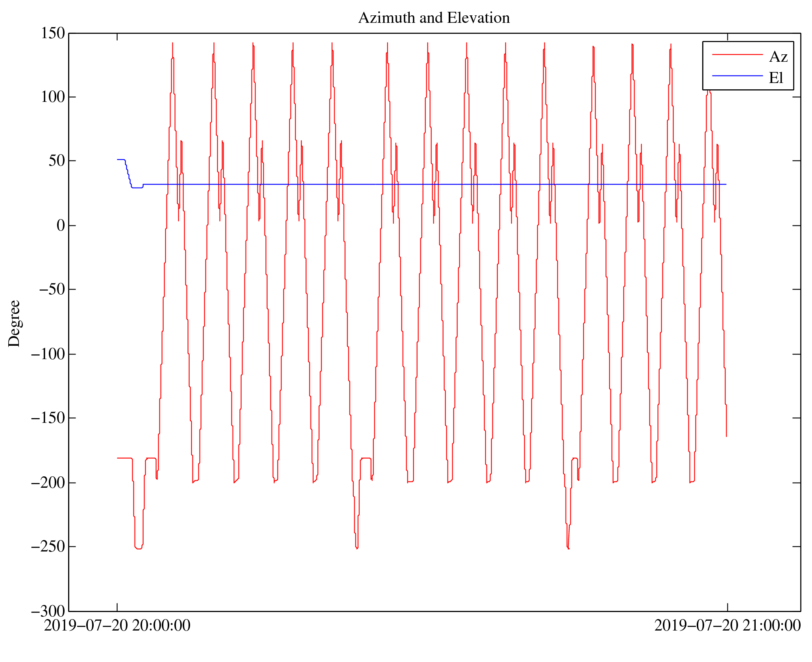812x662 pixels.
Task: Click the 'Degree' y-axis label
Action: click(15, 323)
